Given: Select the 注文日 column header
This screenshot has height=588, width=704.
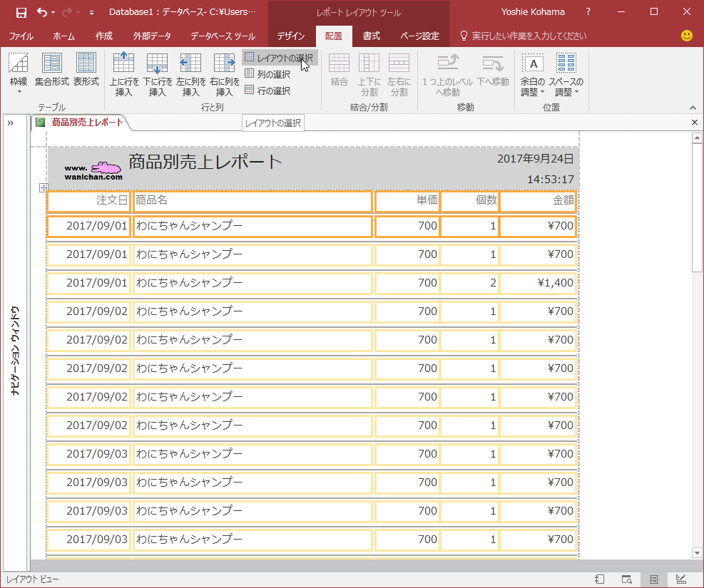Looking at the screenshot, I should 88,201.
